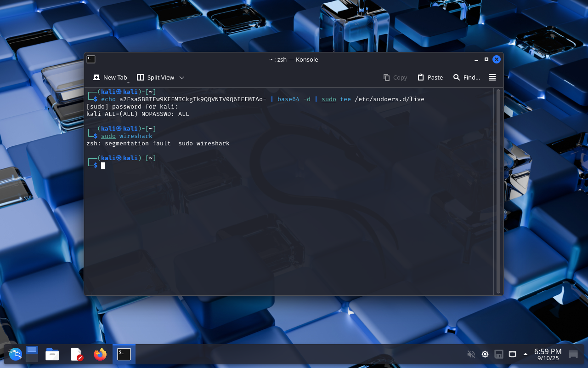The width and height of the screenshot is (588, 368).
Task: Open the file manager from taskbar
Action: click(x=52, y=354)
